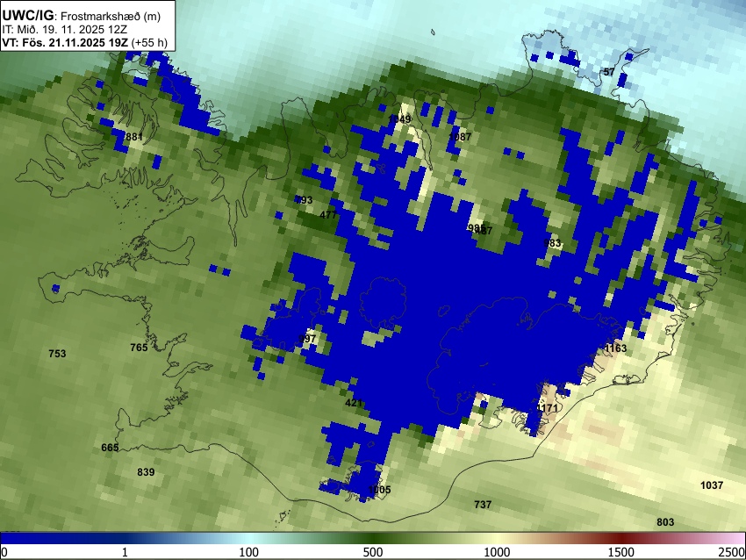Click the map value 1171
This screenshot has width=746, height=560.
click(x=547, y=408)
